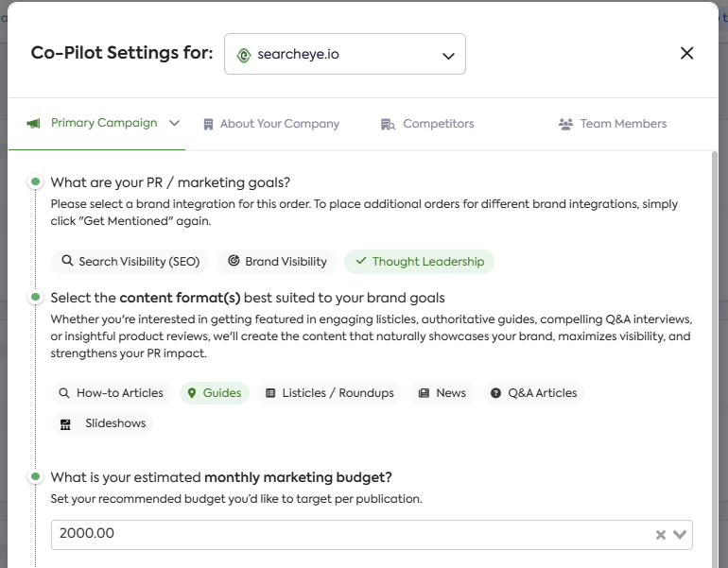The width and height of the screenshot is (728, 568).
Task: Toggle the Brand Visibility goal chip
Action: pyautogui.click(x=277, y=262)
